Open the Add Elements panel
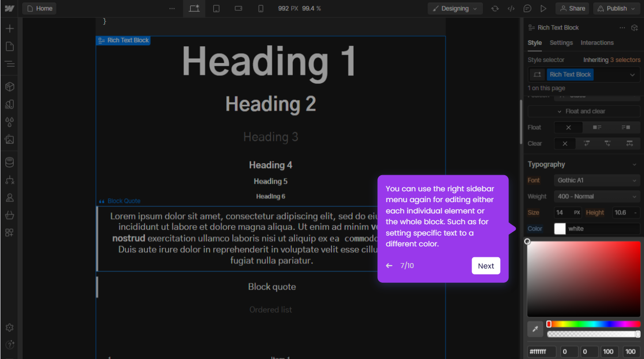The height and width of the screenshot is (359, 644). 10,29
